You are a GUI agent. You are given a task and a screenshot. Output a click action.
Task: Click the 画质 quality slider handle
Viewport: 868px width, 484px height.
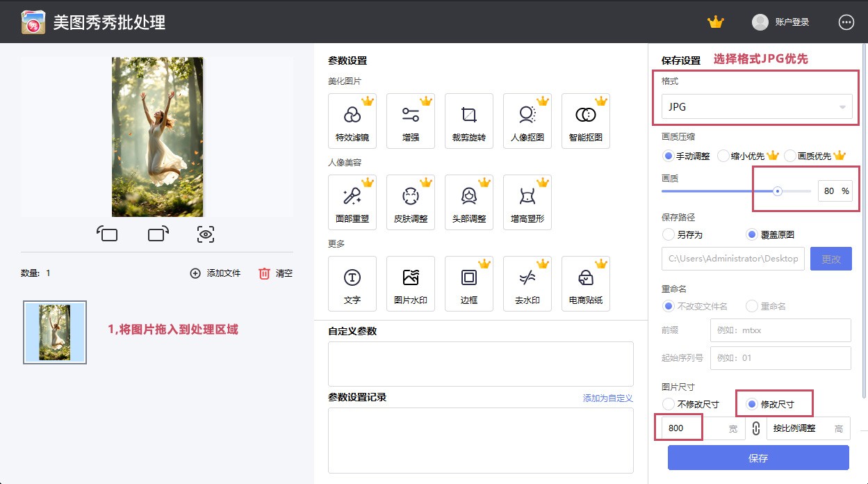778,191
